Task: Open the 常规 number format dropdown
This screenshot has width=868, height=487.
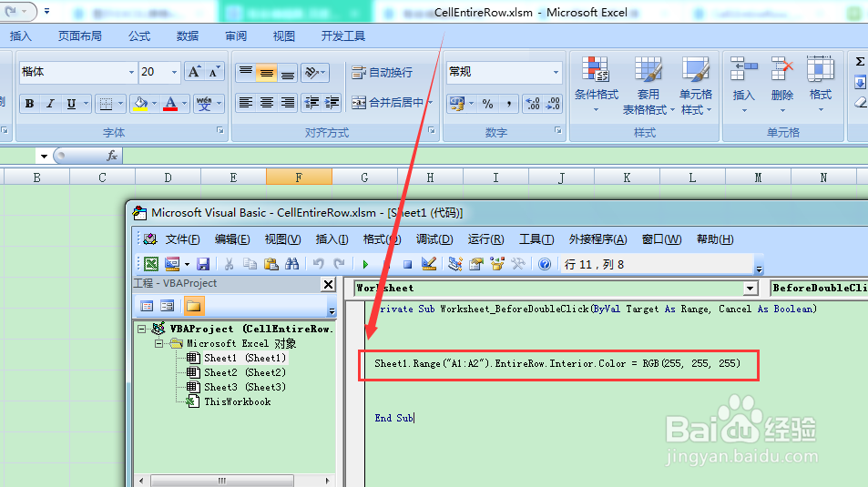Action: 556,72
